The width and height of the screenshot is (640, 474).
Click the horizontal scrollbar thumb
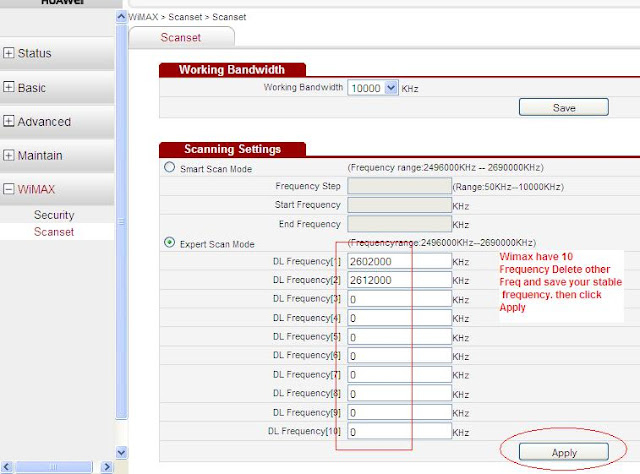tap(54, 467)
